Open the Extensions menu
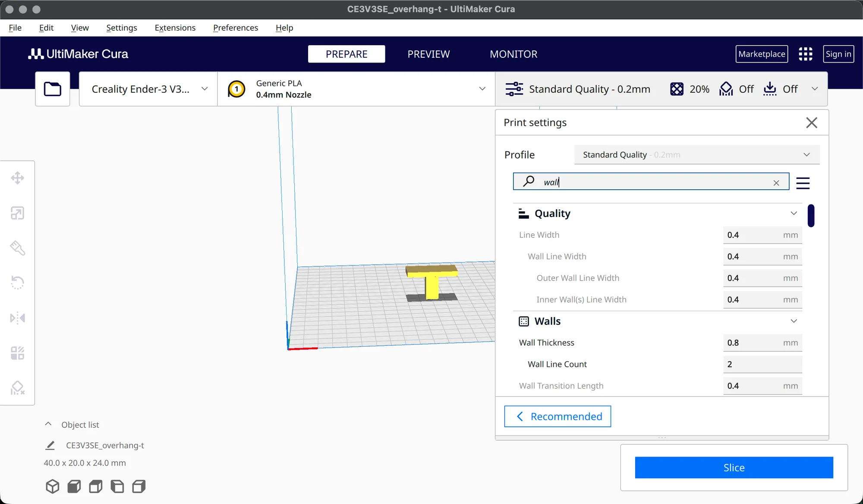863x504 pixels. click(x=175, y=28)
